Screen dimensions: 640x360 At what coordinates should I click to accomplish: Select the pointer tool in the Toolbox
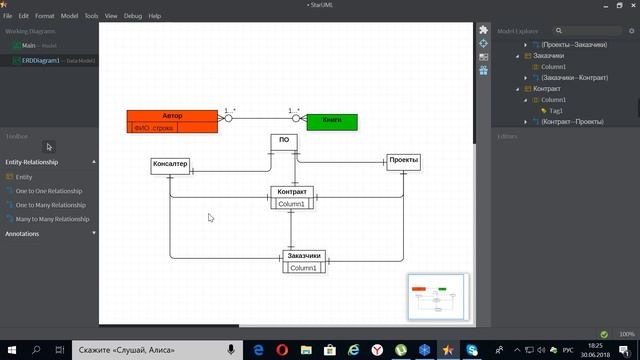[49, 147]
